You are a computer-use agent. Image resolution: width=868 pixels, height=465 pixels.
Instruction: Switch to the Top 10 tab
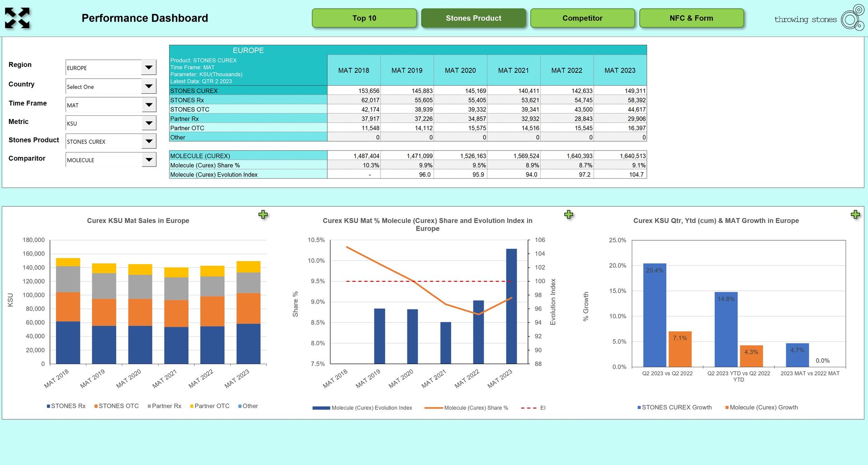364,18
